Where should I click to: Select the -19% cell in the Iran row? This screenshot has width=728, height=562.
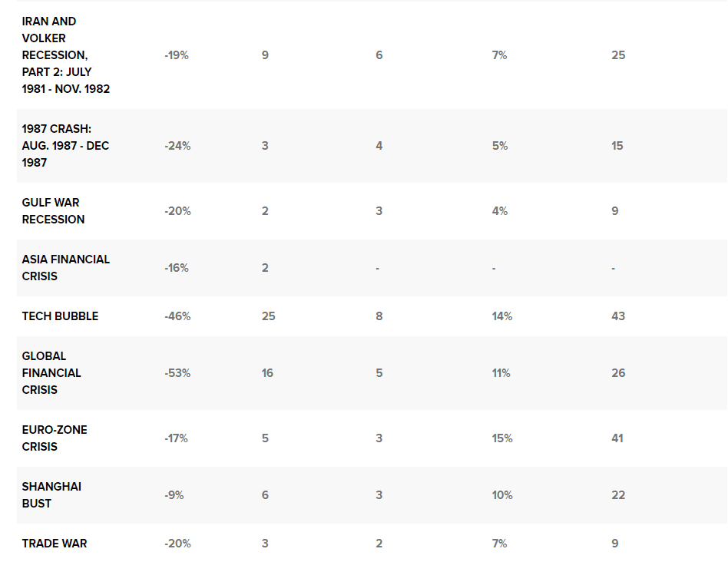coord(177,55)
